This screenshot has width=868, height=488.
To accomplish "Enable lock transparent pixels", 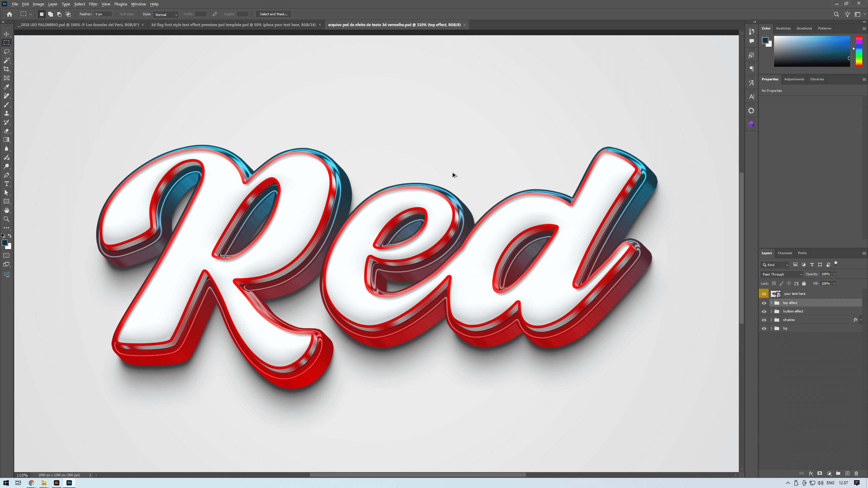I will pyautogui.click(x=773, y=283).
